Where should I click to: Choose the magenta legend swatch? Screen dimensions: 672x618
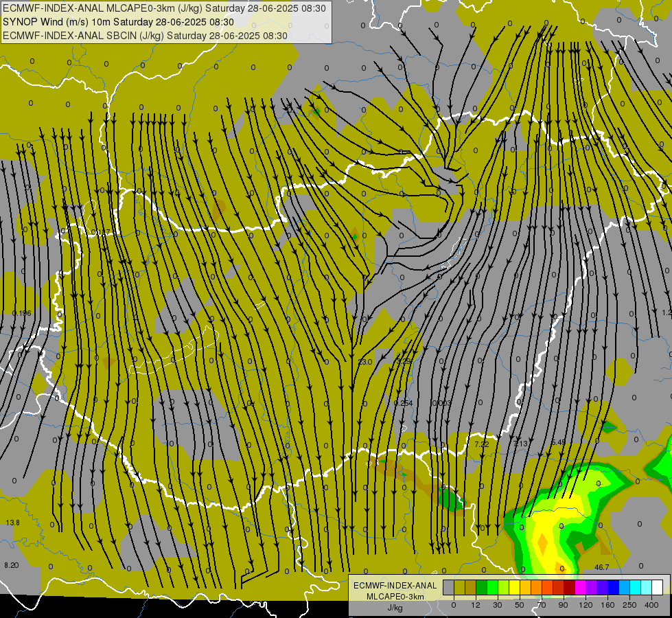pos(581,587)
